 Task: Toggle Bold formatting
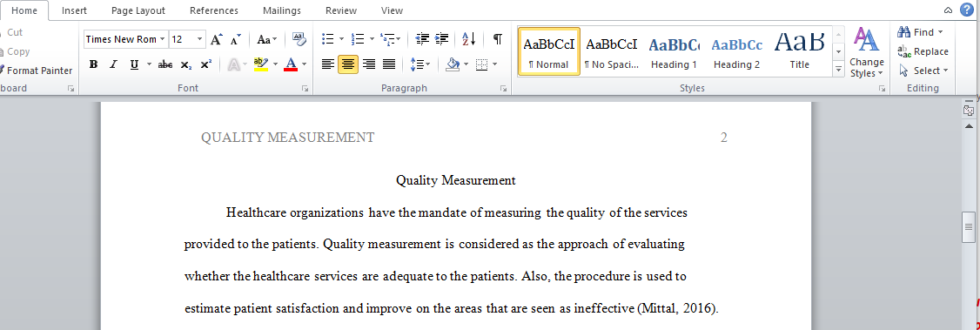(94, 64)
